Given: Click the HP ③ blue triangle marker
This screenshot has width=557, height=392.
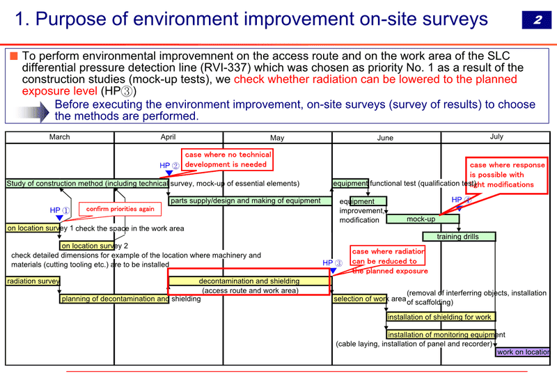Looking at the screenshot, I should tap(333, 271).
